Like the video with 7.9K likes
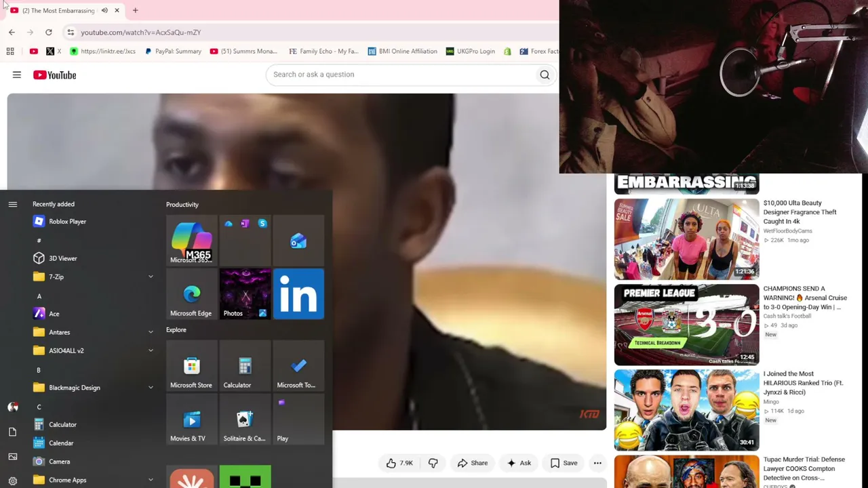Screen dimensions: 868x488 400,463
